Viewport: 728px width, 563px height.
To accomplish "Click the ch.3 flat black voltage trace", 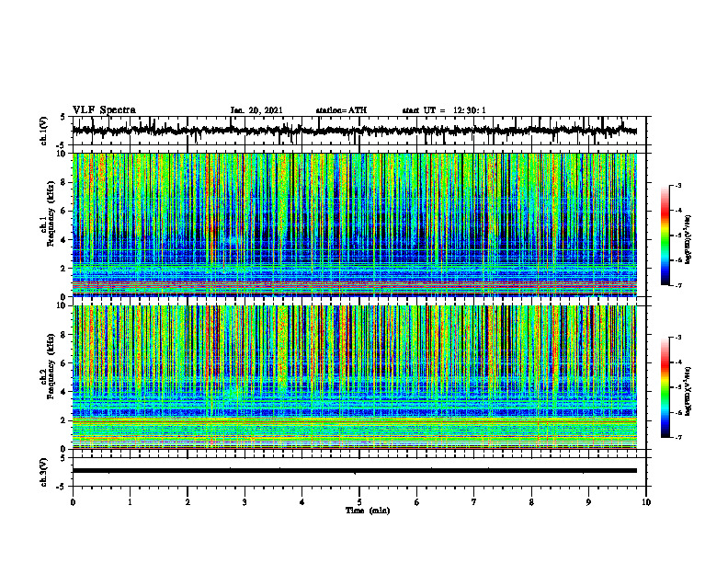I will click(354, 471).
